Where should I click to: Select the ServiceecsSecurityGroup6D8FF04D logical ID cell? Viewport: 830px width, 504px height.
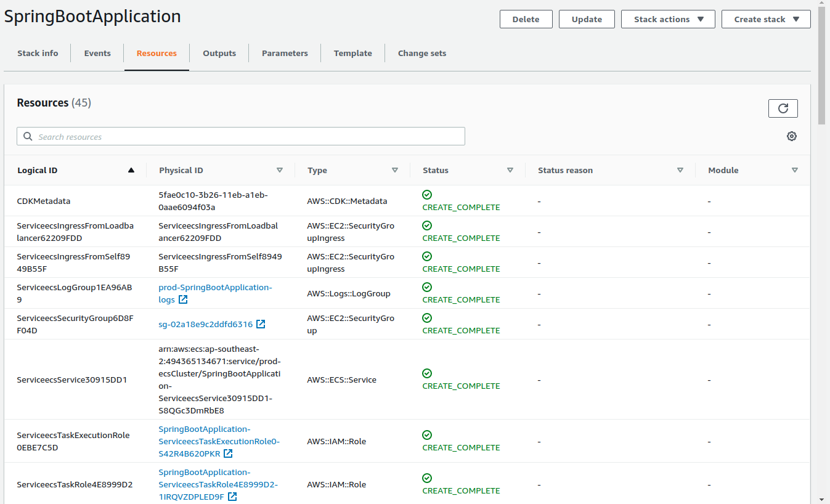75,324
